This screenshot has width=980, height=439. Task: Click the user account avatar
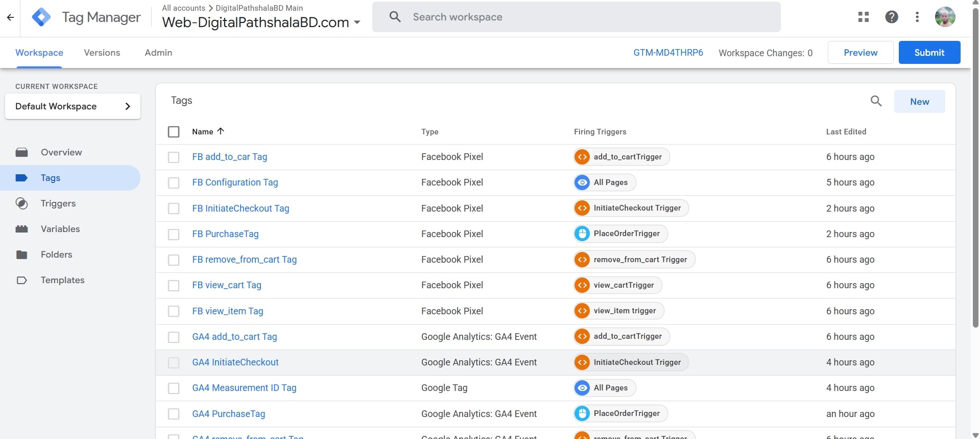point(945,17)
